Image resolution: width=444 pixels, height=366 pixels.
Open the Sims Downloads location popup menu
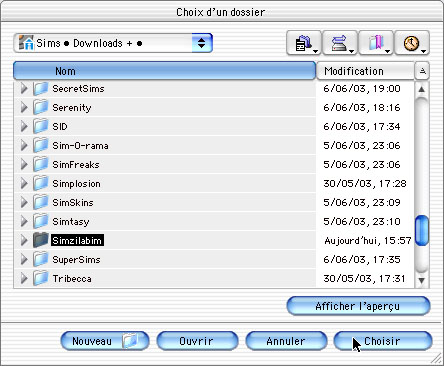click(x=113, y=43)
